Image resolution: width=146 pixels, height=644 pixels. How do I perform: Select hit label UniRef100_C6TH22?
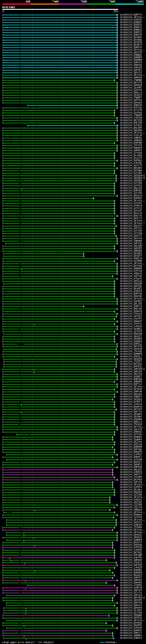131,186
